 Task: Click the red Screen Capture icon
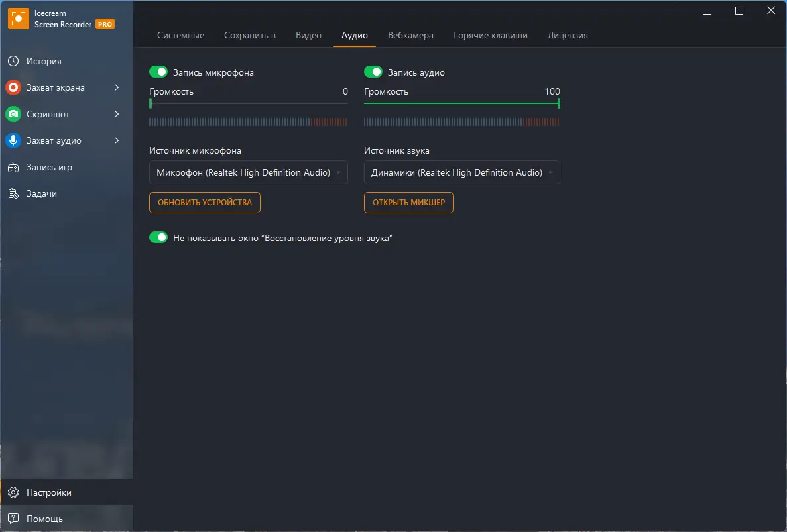[13, 87]
